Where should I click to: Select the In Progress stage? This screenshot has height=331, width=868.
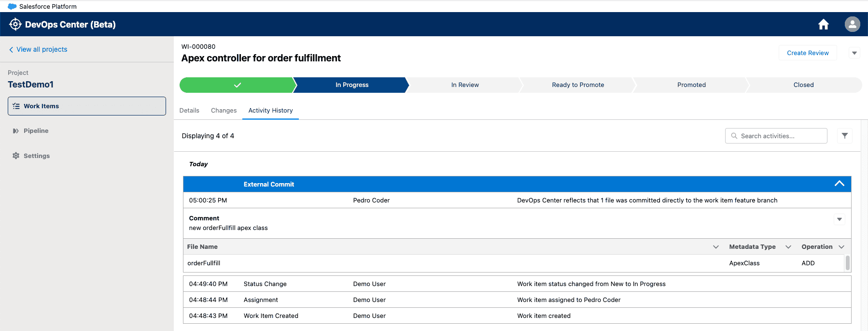pos(352,85)
